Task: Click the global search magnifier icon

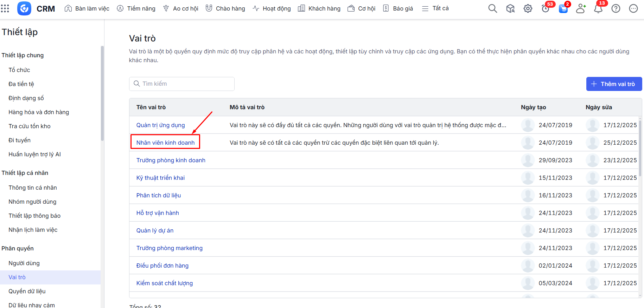Action: tap(492, 8)
